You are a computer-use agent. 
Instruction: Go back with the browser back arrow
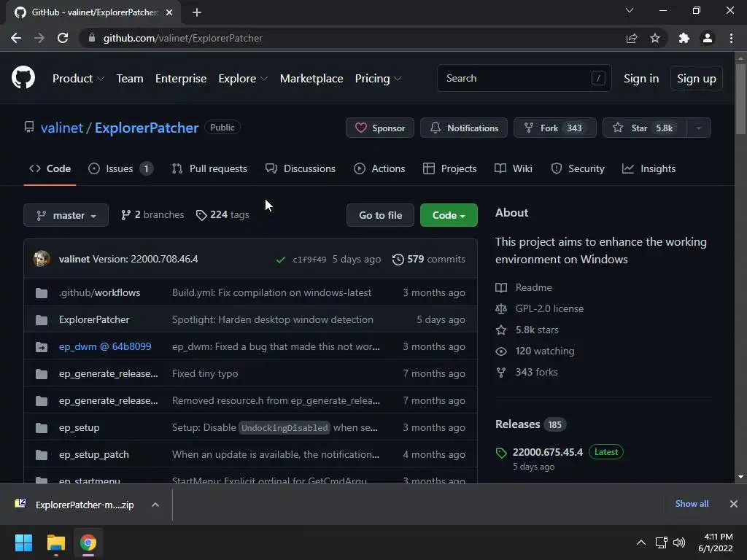click(x=16, y=38)
